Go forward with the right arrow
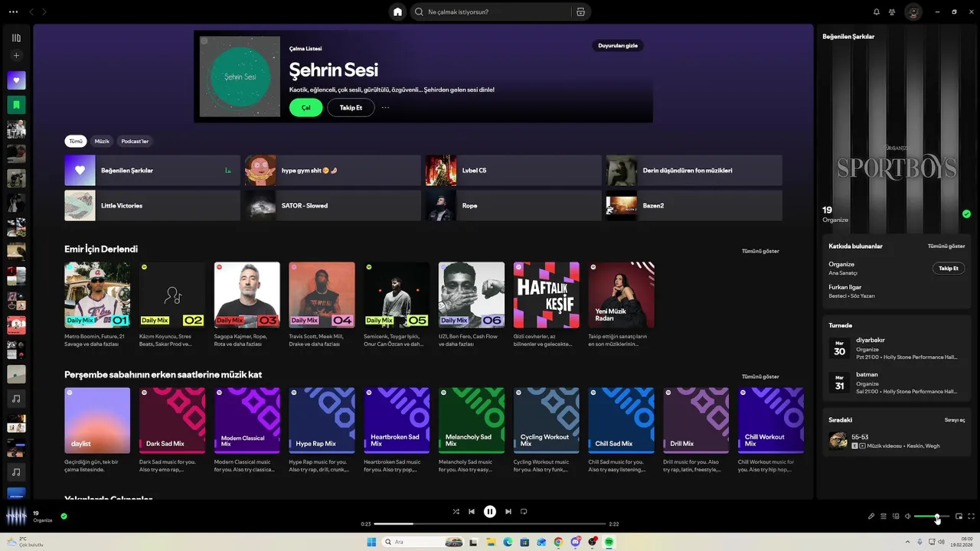The width and height of the screenshot is (980, 551). pyautogui.click(x=44, y=11)
